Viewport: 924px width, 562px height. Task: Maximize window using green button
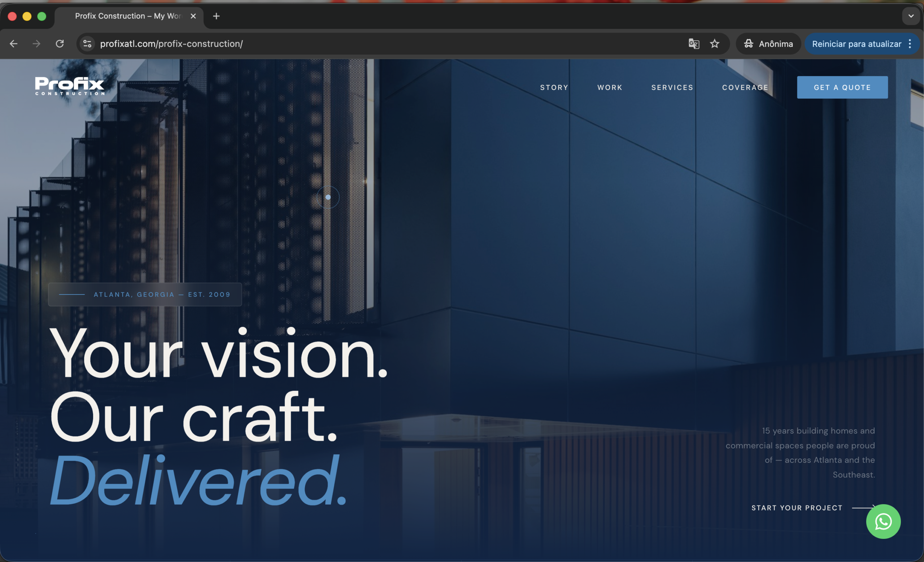point(42,16)
